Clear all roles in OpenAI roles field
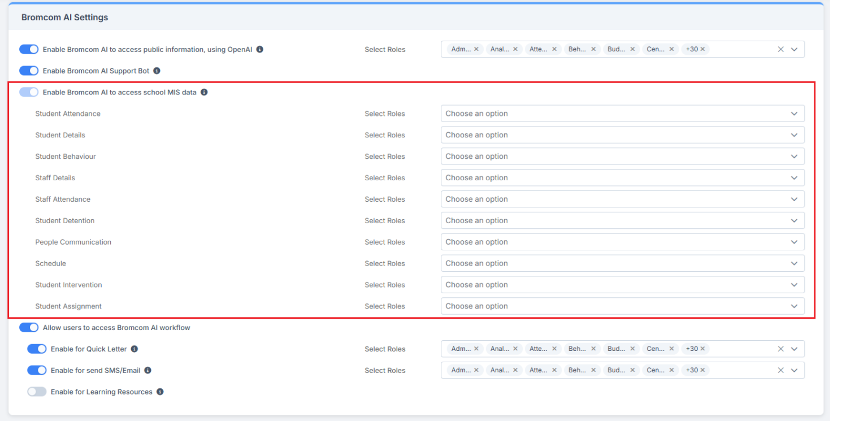The image size is (868, 421). point(780,50)
